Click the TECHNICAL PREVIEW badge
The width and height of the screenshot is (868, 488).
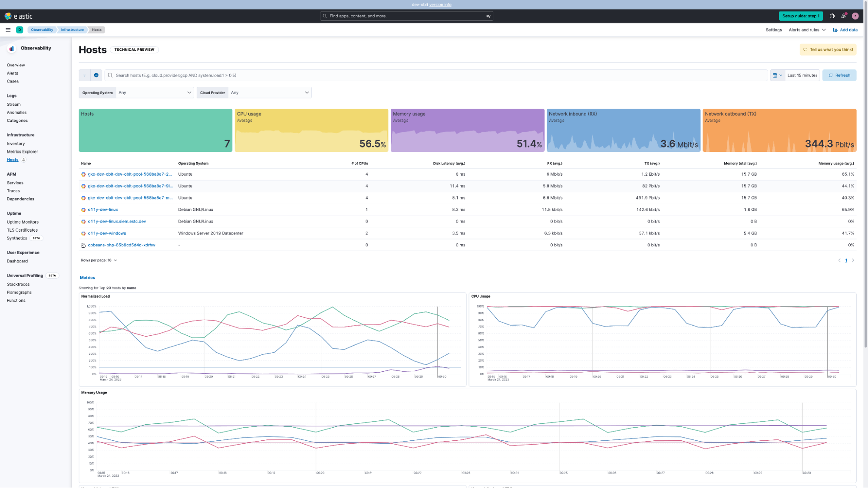(134, 50)
